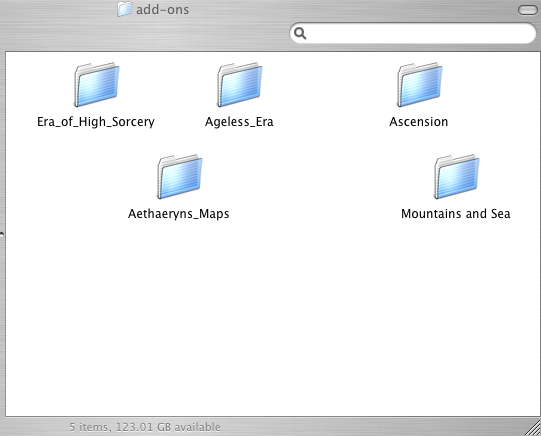This screenshot has height=436, width=541.
Task: Select the Aethaeryns_Maps folder icon
Action: 180,177
